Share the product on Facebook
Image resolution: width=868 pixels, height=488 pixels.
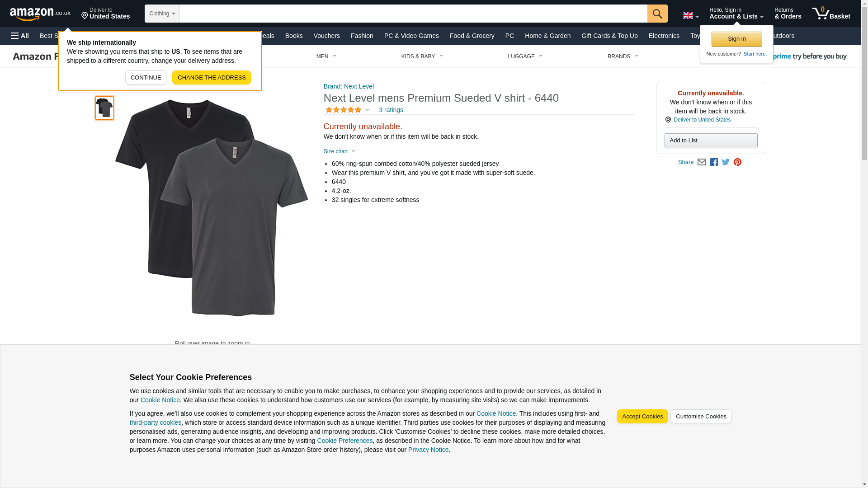(714, 162)
